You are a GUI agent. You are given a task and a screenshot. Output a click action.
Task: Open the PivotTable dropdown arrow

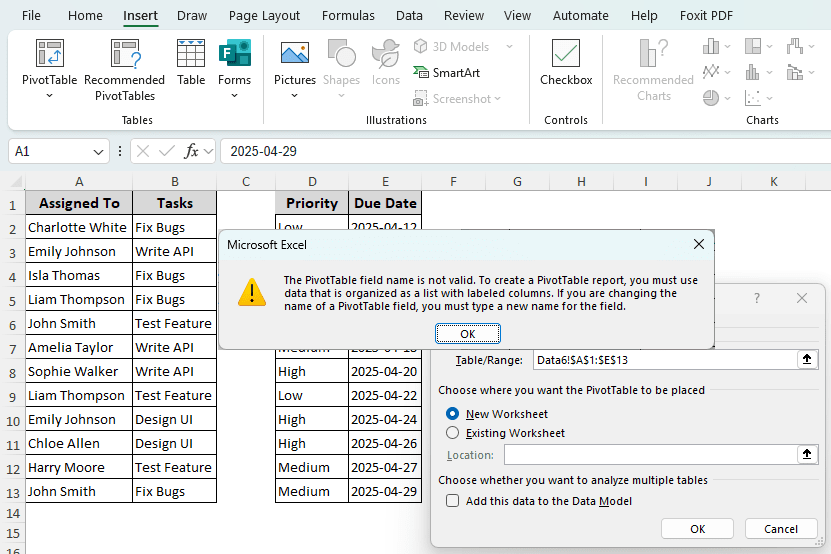(x=49, y=96)
